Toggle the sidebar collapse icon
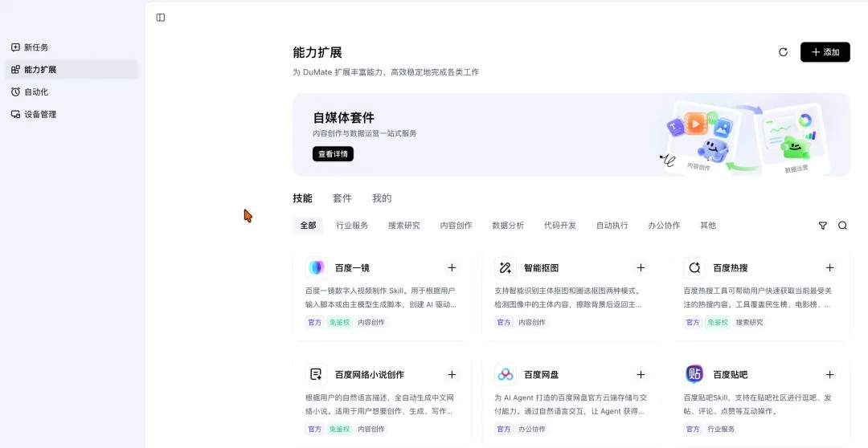 pos(161,18)
